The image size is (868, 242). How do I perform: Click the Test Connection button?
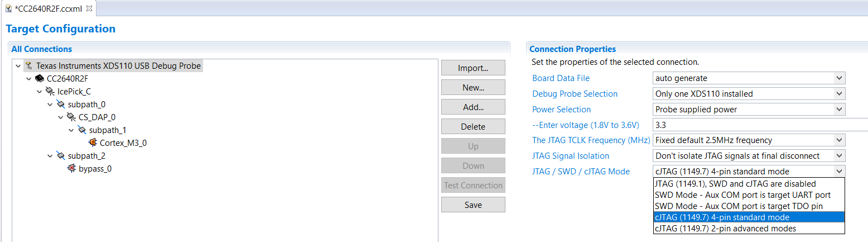point(473,186)
